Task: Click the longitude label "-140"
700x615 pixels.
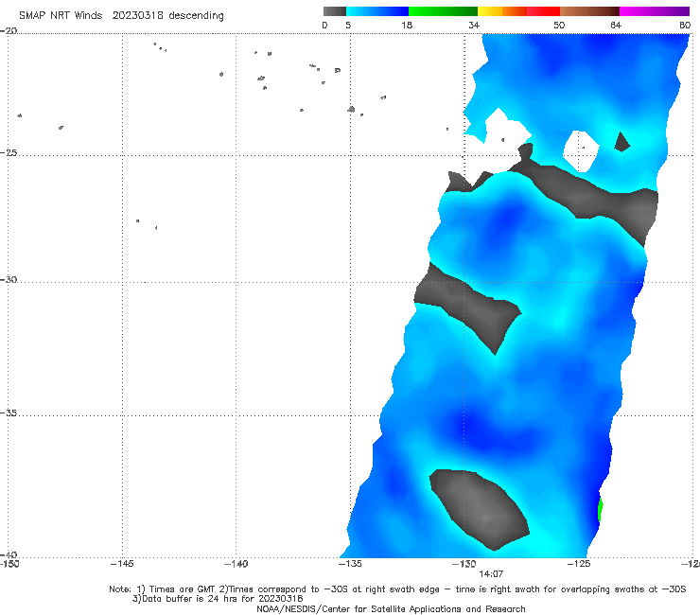Action: pos(236,564)
